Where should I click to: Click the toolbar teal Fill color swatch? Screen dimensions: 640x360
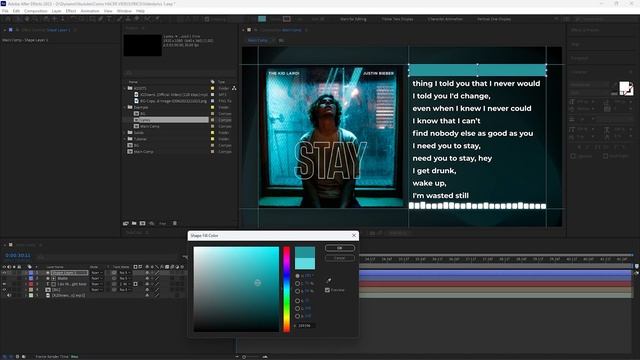[262, 19]
